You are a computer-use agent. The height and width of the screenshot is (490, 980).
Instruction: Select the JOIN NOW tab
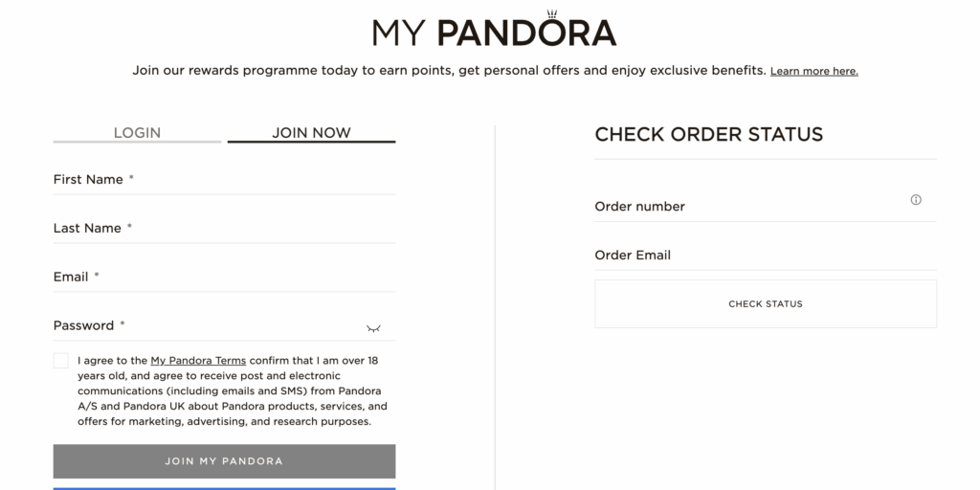311,133
